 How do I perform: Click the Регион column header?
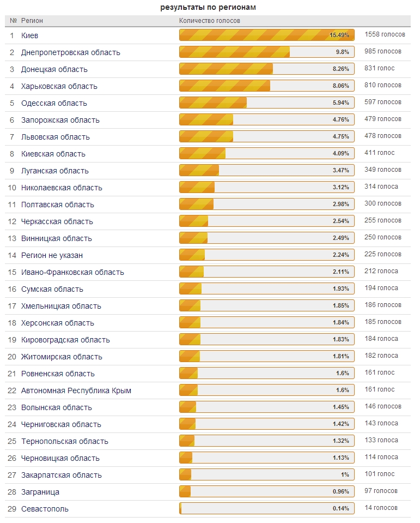32,21
